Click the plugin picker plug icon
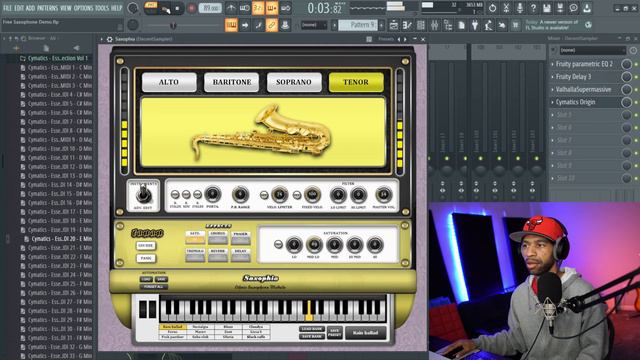 (475, 25)
